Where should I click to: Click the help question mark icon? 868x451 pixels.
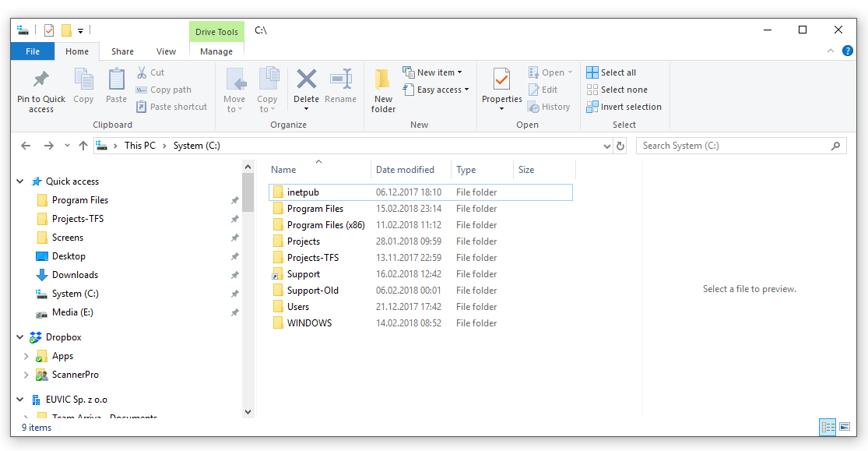point(848,51)
